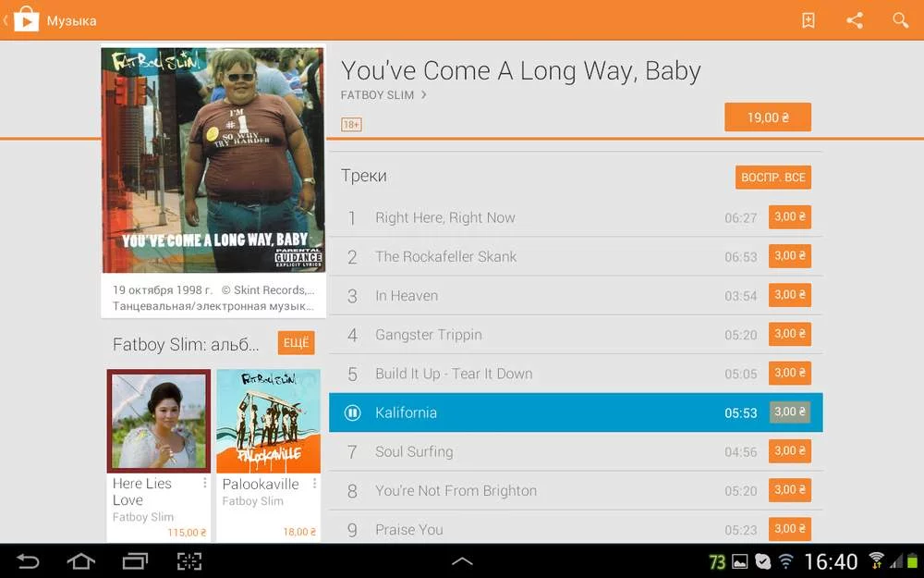Open the share icon in top bar
The height and width of the screenshot is (578, 924).
pos(855,20)
